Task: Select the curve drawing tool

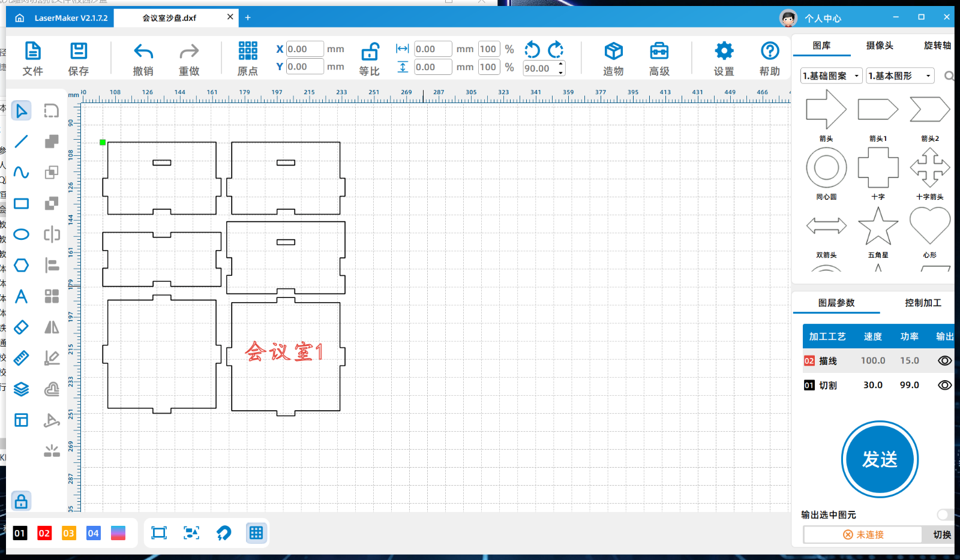Action: click(x=21, y=173)
